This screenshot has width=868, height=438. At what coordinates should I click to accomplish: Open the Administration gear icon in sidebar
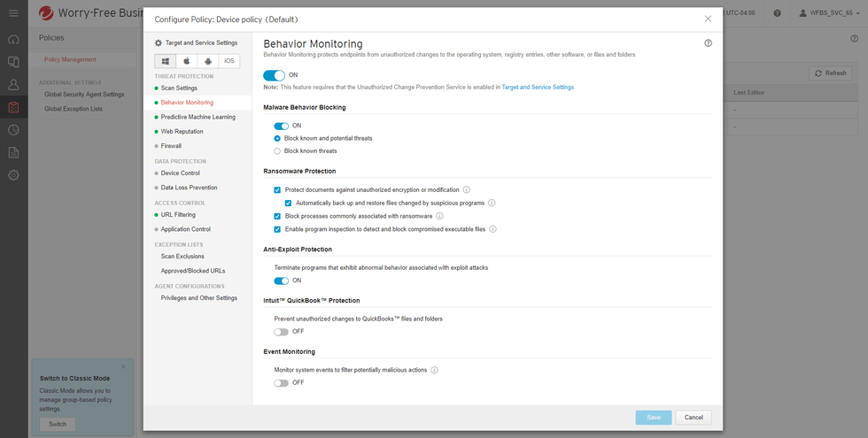(14, 175)
